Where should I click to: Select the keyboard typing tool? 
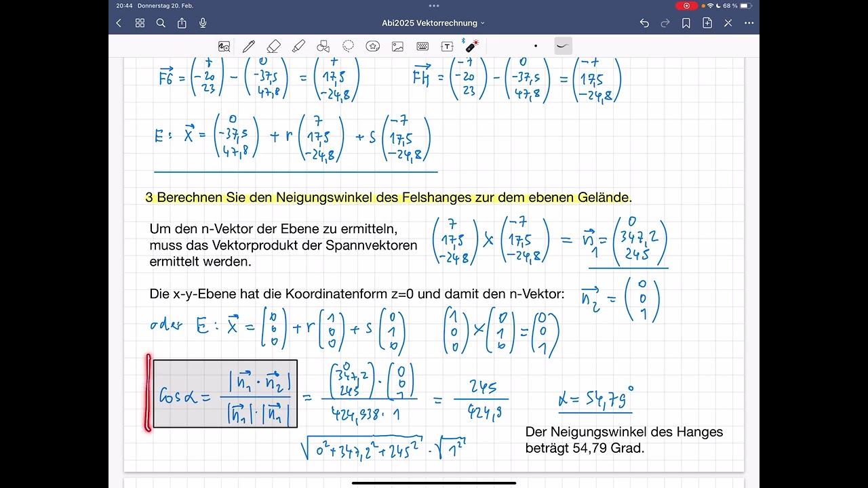(x=422, y=46)
